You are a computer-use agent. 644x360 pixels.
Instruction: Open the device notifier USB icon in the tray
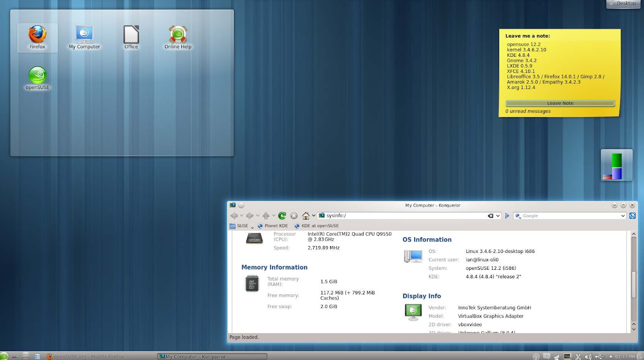click(x=599, y=357)
